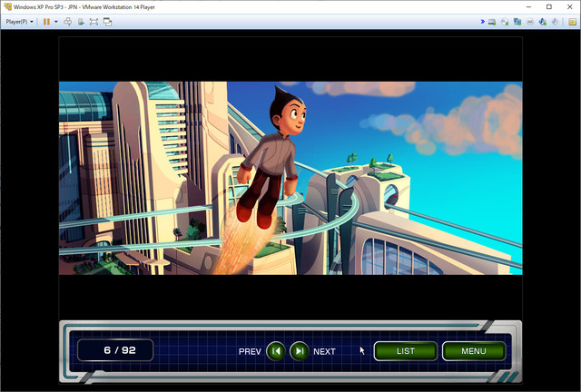581x392 pixels.
Task: Maximize the VMware Player window
Action: (549, 6)
